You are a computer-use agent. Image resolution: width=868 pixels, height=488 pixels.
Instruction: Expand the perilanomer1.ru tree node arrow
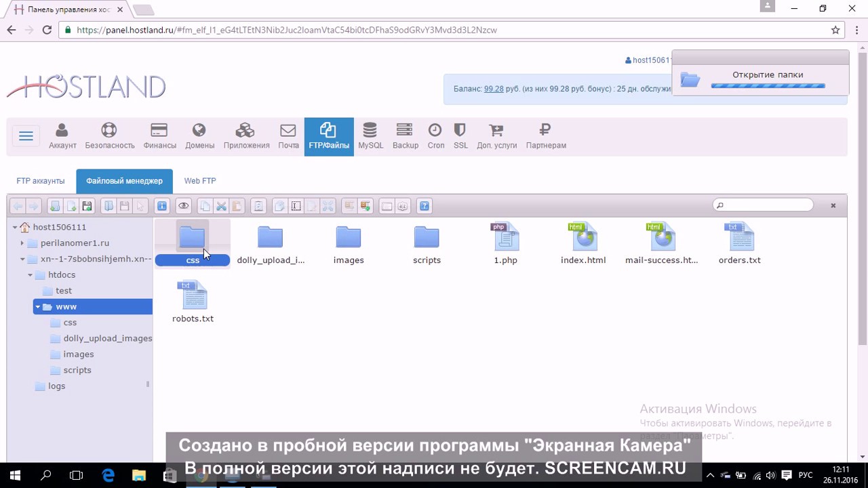click(22, 243)
